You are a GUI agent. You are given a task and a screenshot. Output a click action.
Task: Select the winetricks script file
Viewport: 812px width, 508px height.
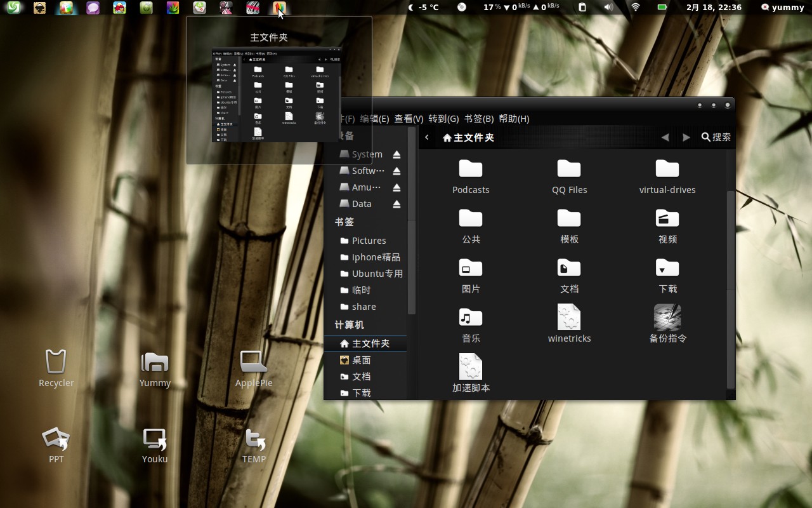tap(569, 324)
